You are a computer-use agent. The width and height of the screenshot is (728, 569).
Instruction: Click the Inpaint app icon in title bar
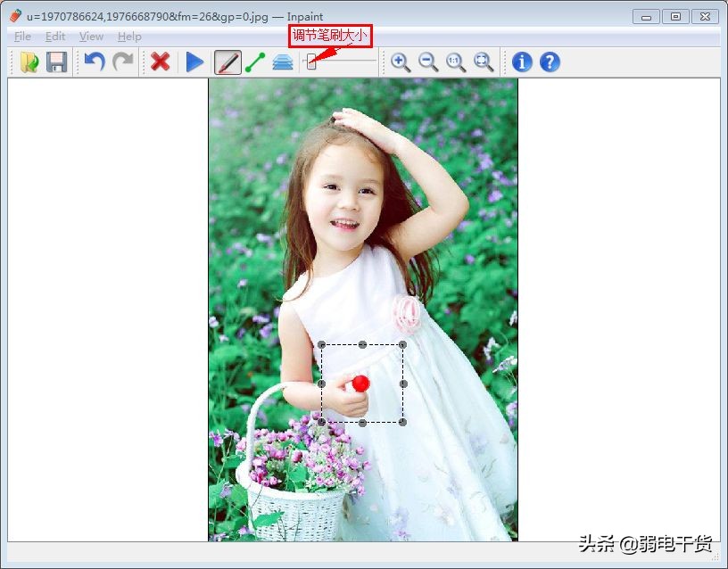point(16,16)
